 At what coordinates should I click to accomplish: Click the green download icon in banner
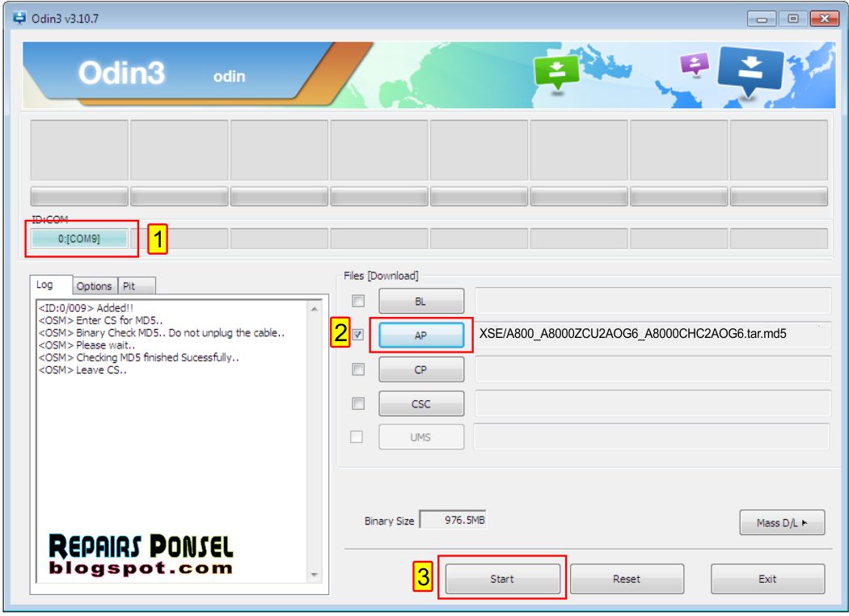(x=556, y=73)
